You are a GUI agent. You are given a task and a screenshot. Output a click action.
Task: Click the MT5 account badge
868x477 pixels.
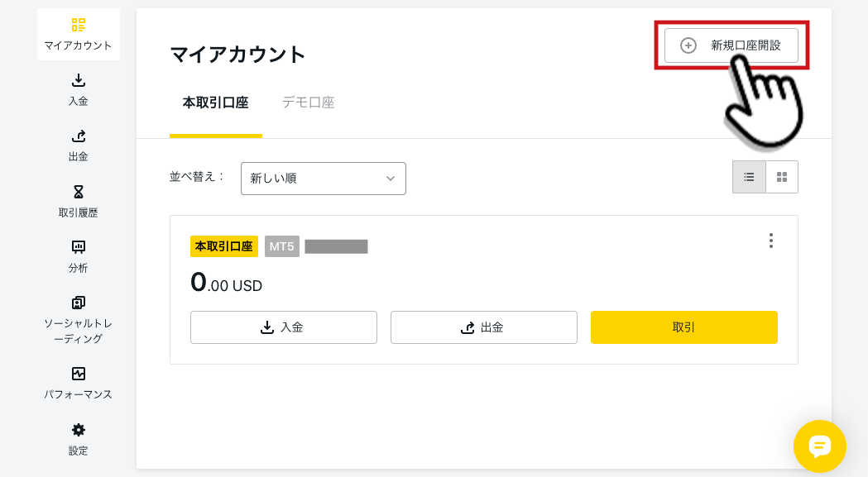point(282,246)
